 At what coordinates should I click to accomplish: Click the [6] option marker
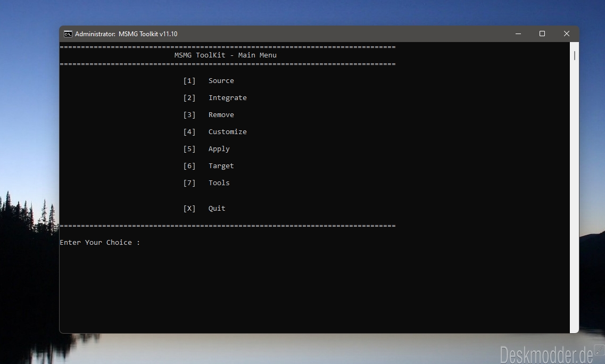click(189, 166)
